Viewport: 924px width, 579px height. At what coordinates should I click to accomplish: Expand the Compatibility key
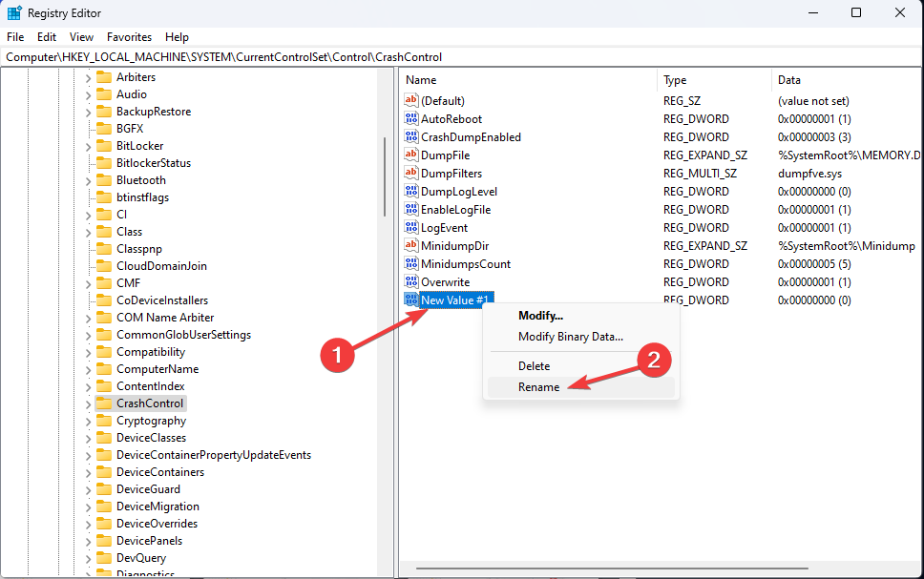[x=88, y=352]
